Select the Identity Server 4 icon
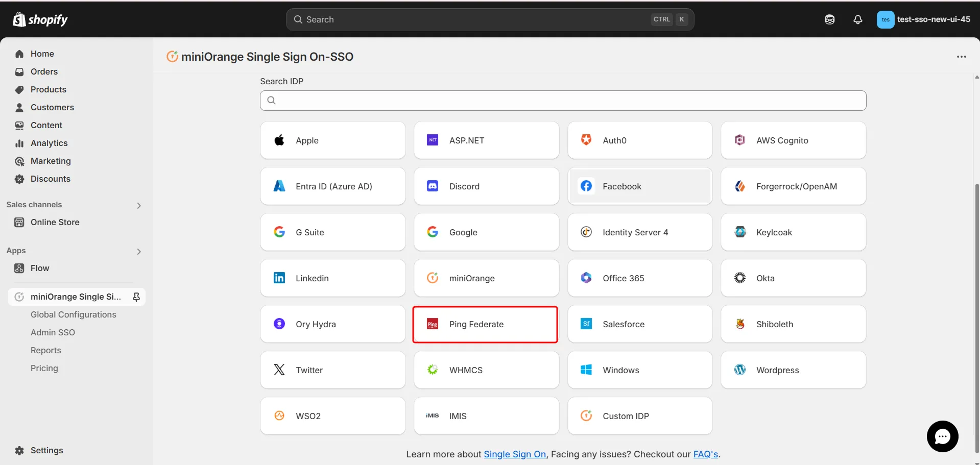The image size is (980, 465). (586, 232)
